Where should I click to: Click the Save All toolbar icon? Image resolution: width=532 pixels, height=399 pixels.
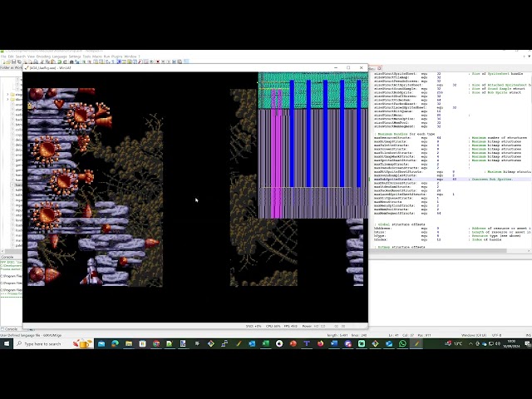pyautogui.click(x=19, y=62)
